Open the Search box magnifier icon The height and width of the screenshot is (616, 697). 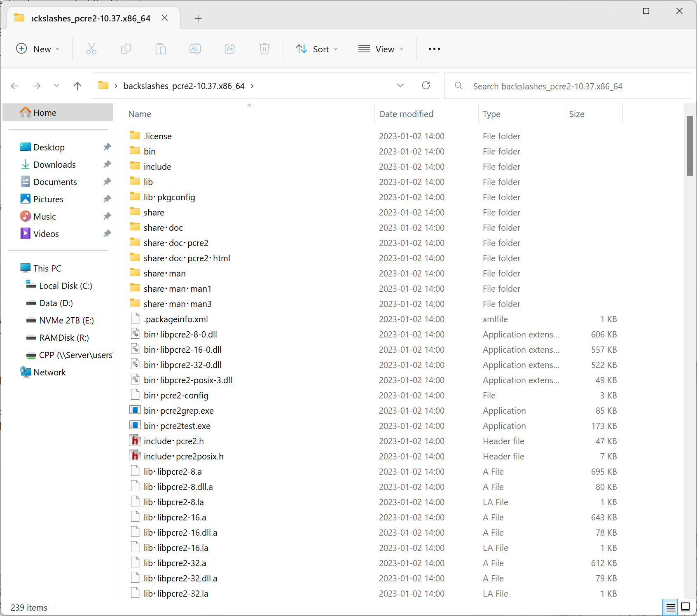[x=458, y=86]
